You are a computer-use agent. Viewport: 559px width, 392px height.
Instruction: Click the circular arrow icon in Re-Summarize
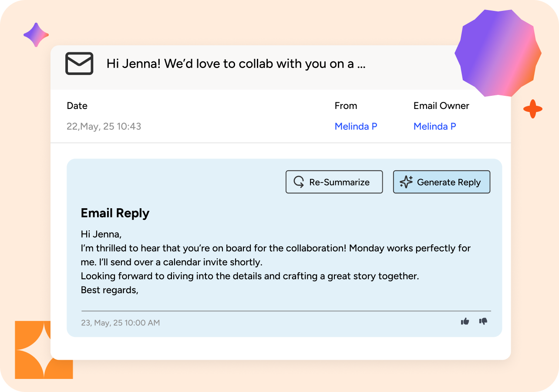click(299, 182)
